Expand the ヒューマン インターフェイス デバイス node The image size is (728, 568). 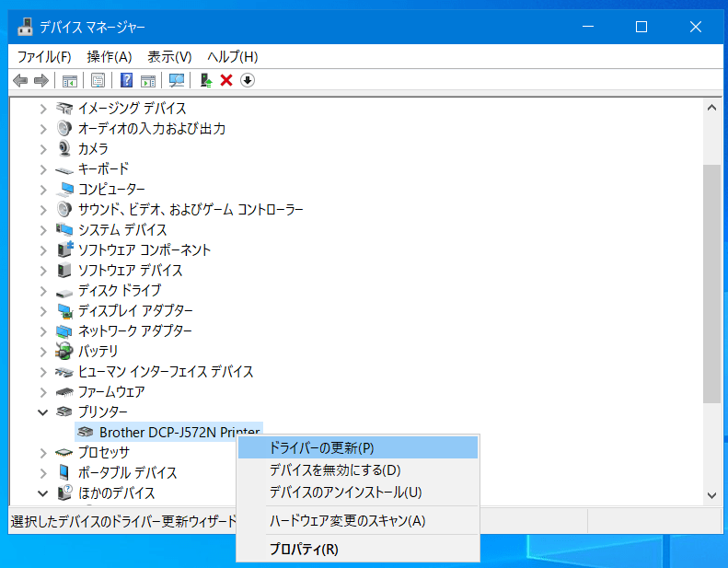(43, 372)
